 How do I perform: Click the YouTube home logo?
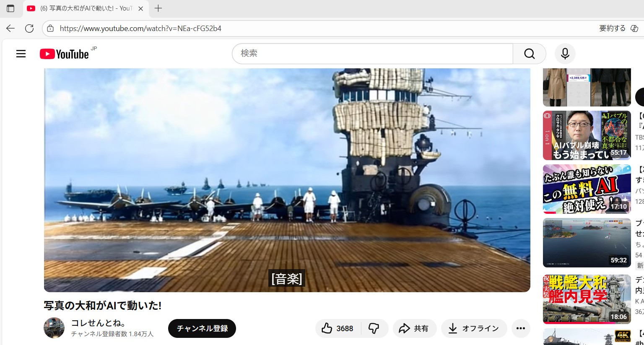pyautogui.click(x=65, y=54)
